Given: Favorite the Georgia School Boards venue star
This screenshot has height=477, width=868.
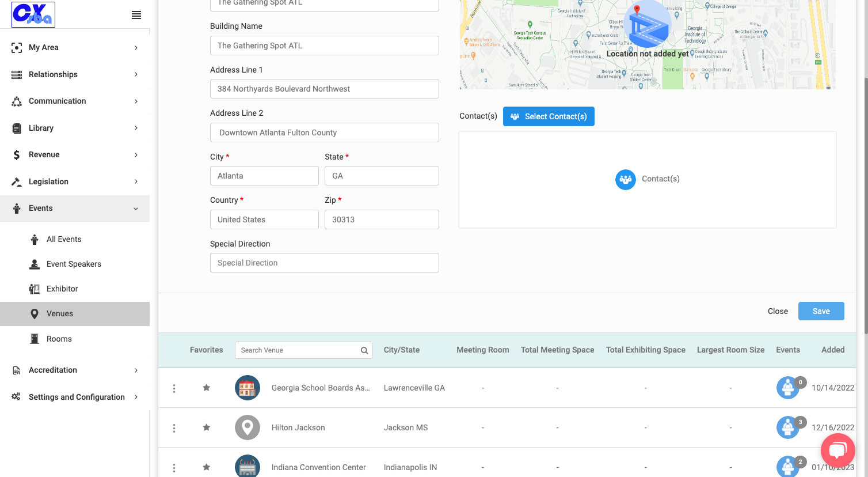Looking at the screenshot, I should (x=206, y=388).
